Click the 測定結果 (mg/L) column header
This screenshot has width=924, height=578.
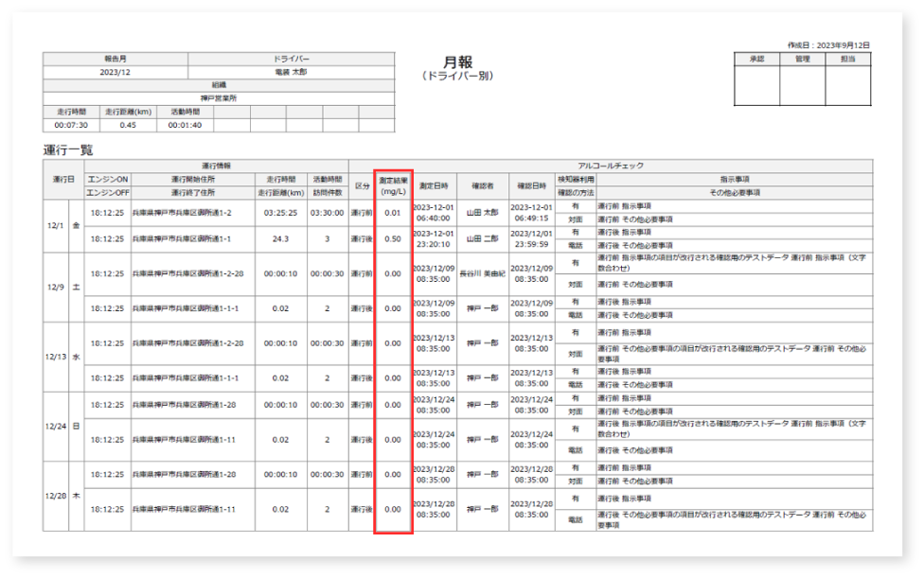coord(392,184)
